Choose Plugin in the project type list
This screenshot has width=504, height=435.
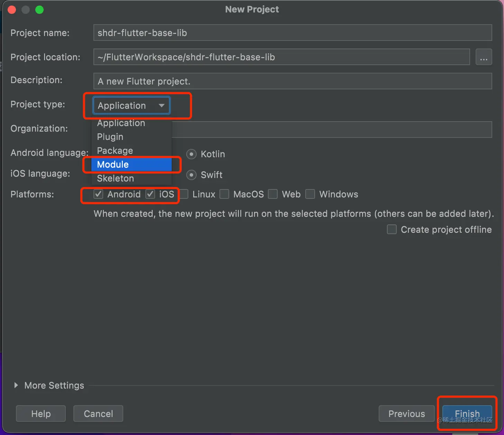(x=132, y=137)
